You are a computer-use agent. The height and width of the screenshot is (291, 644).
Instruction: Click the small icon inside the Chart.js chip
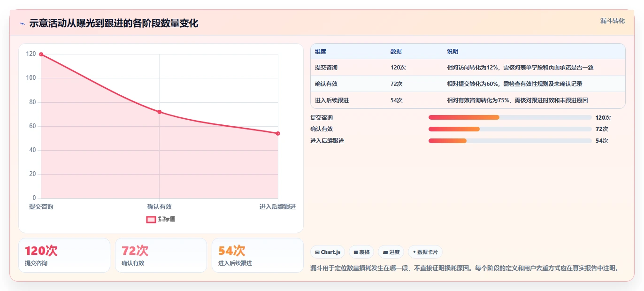pos(318,253)
